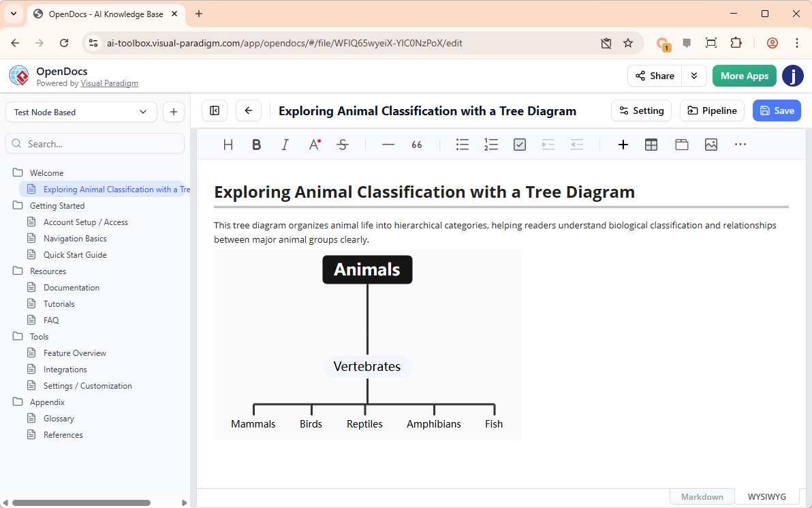Expand the dropdown arrow beside Share
Image resolution: width=812 pixels, height=508 pixels.
pos(694,76)
